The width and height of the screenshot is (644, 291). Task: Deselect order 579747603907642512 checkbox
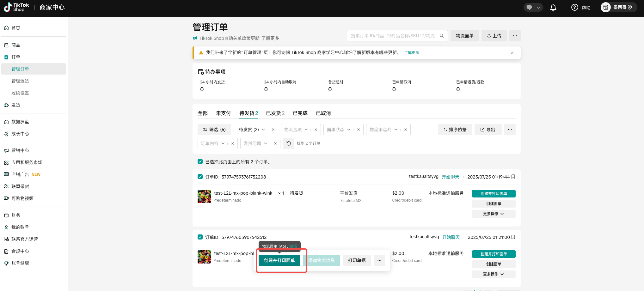click(x=200, y=237)
